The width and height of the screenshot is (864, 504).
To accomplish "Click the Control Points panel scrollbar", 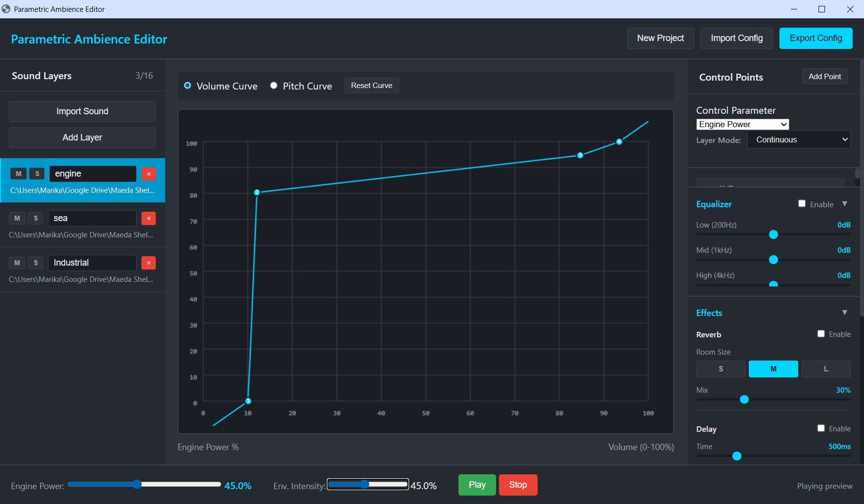I will click(x=858, y=173).
